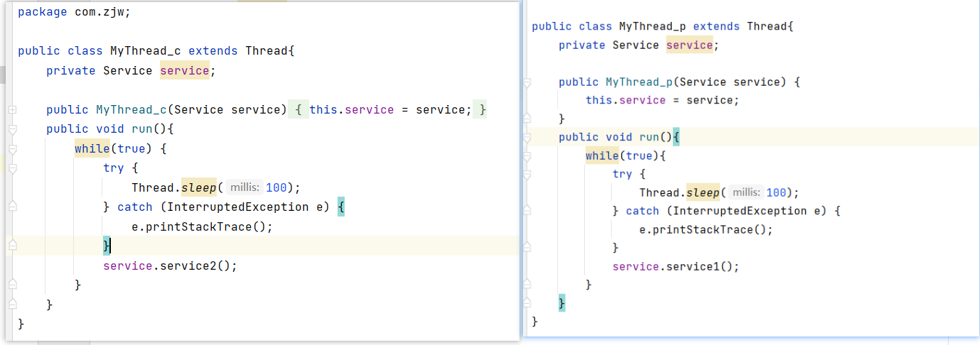Collapse the while(true) fold in MyThread_p
The image size is (980, 345).
click(x=527, y=156)
